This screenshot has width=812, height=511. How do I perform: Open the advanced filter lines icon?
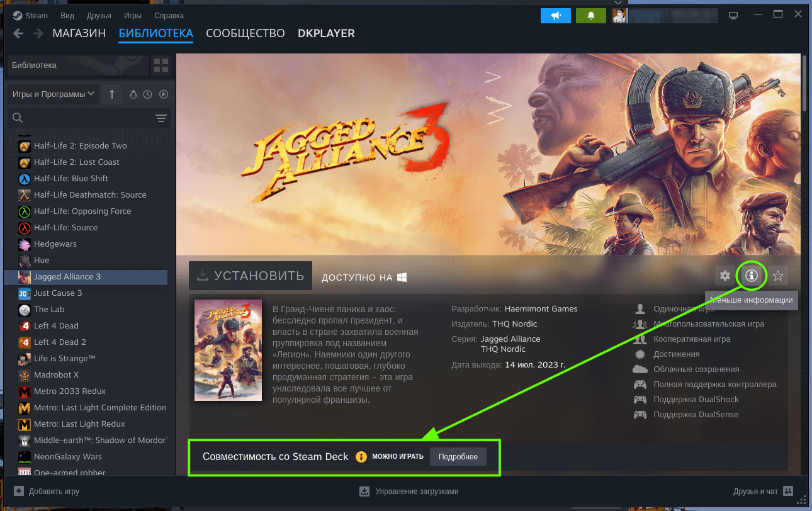[x=161, y=118]
